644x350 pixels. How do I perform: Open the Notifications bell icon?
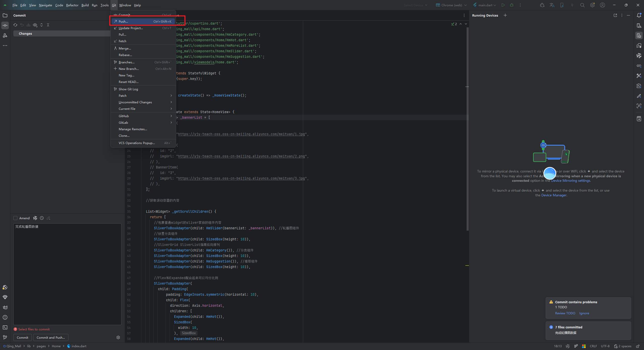(x=639, y=15)
